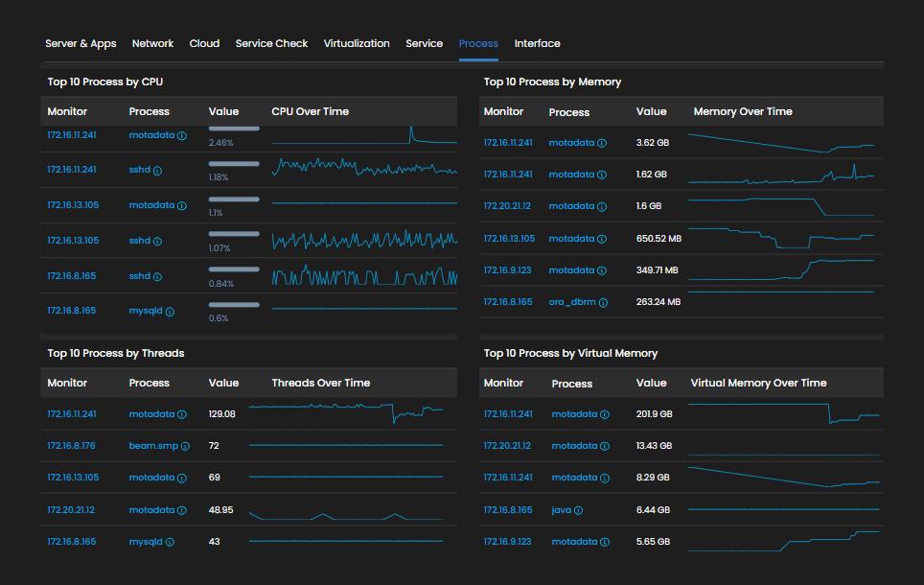The height and width of the screenshot is (585, 924).
Task: Click info icon beside motadata 1.62 GB memory row
Action: (602, 175)
